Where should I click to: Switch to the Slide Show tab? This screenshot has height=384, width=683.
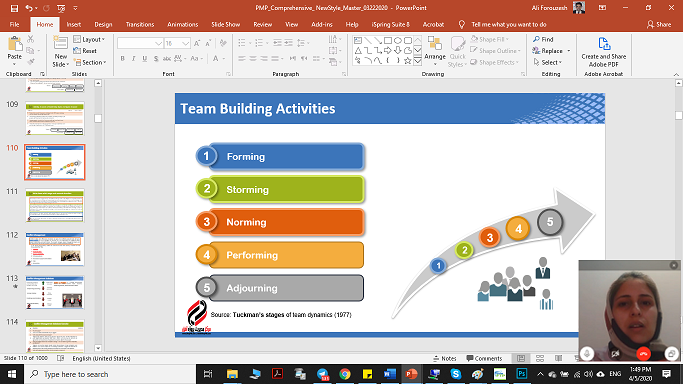pos(226,24)
